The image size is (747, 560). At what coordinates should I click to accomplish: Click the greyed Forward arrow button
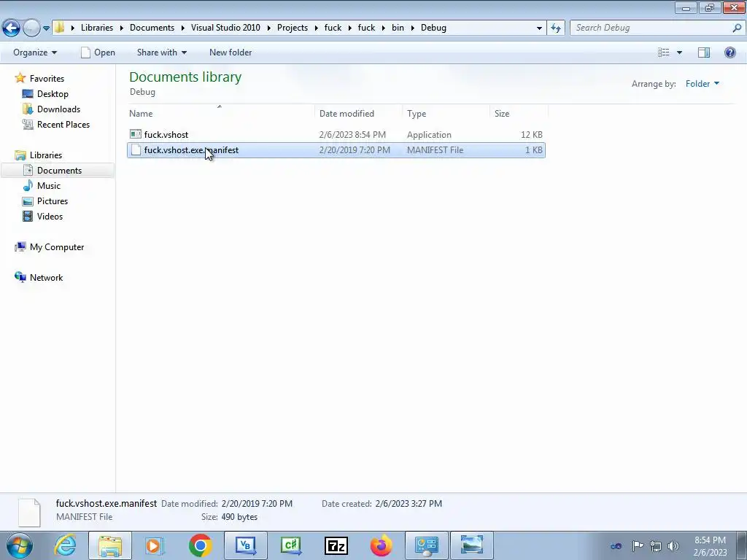pos(31,28)
